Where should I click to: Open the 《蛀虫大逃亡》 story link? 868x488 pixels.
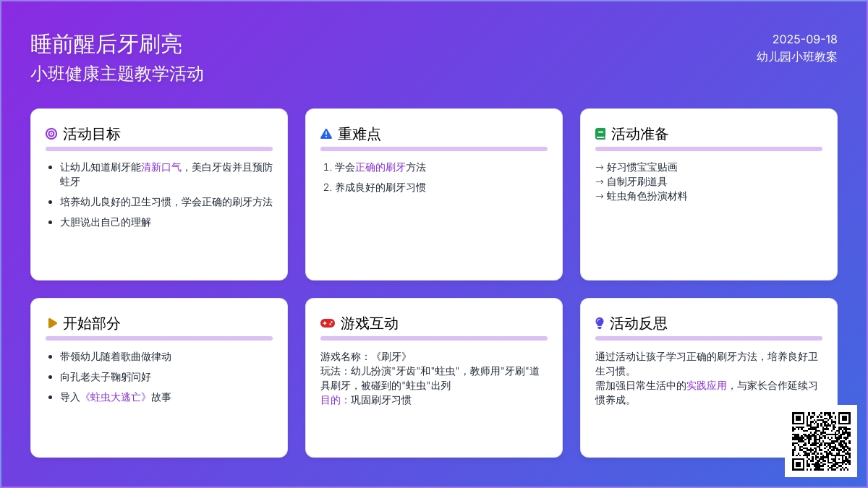(116, 397)
